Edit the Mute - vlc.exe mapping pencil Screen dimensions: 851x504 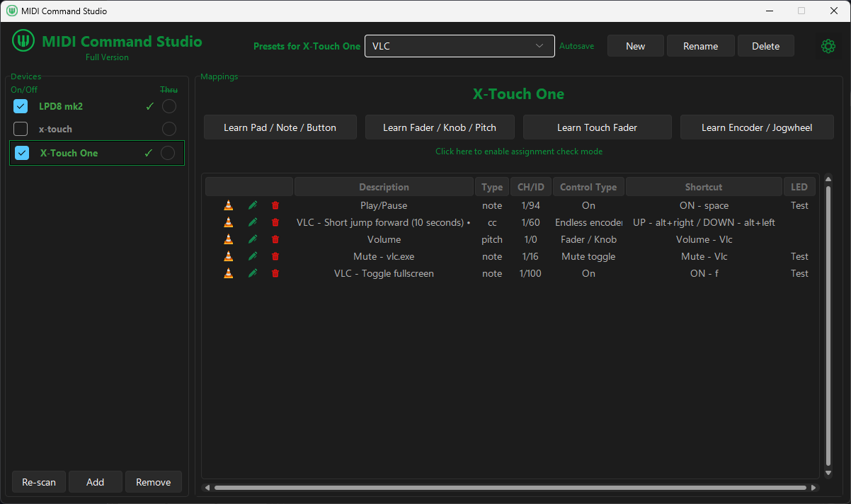click(x=253, y=256)
